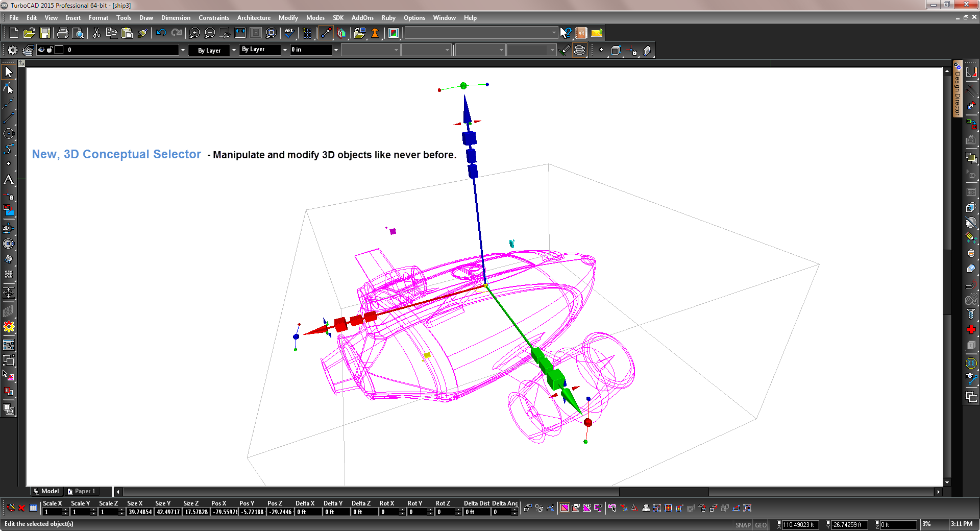Select the 3D object tool in the left toolbar
Image resolution: width=980 pixels, height=531 pixels.
tap(9, 228)
